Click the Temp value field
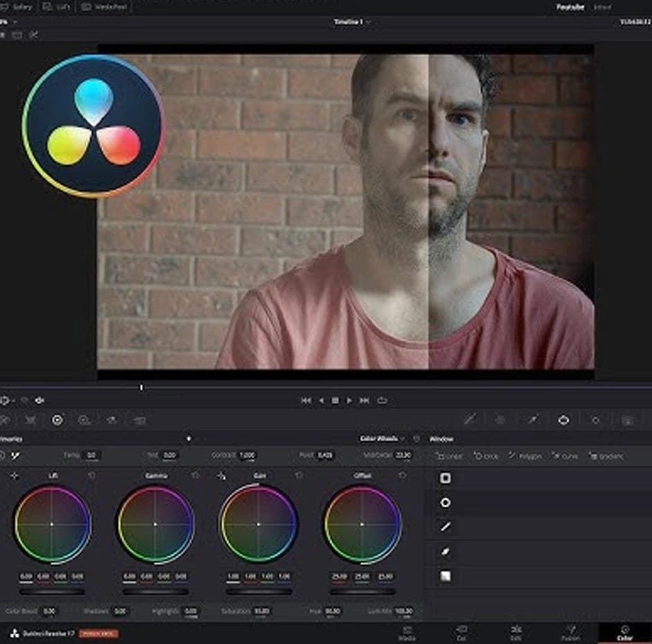 (91, 455)
